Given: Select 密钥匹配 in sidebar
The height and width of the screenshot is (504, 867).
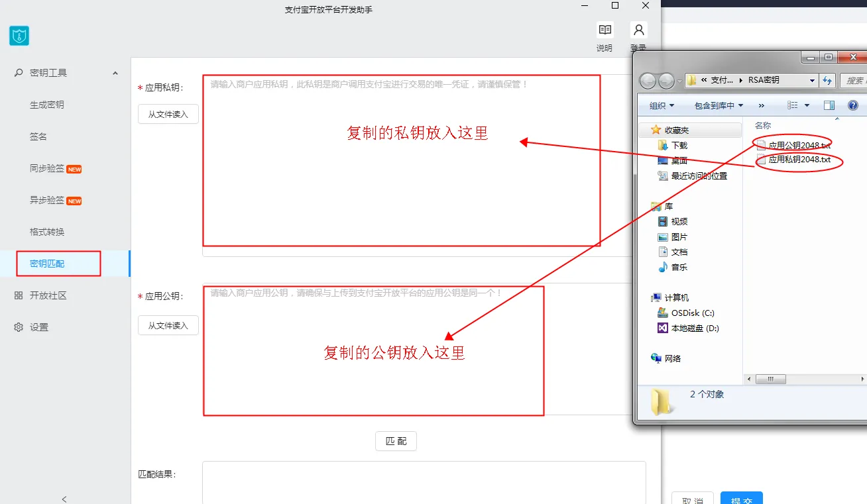Looking at the screenshot, I should click(65, 264).
